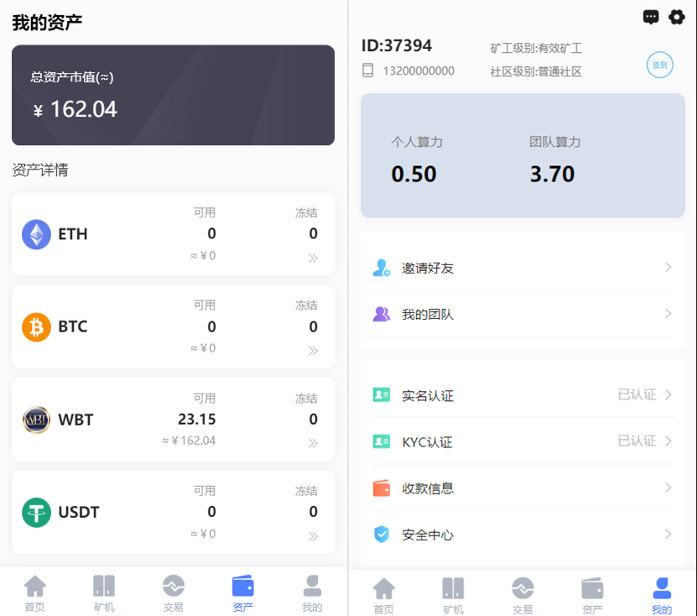The height and width of the screenshot is (616, 697).
Task: Go to 交易 tab in right screen
Action: 523,596
